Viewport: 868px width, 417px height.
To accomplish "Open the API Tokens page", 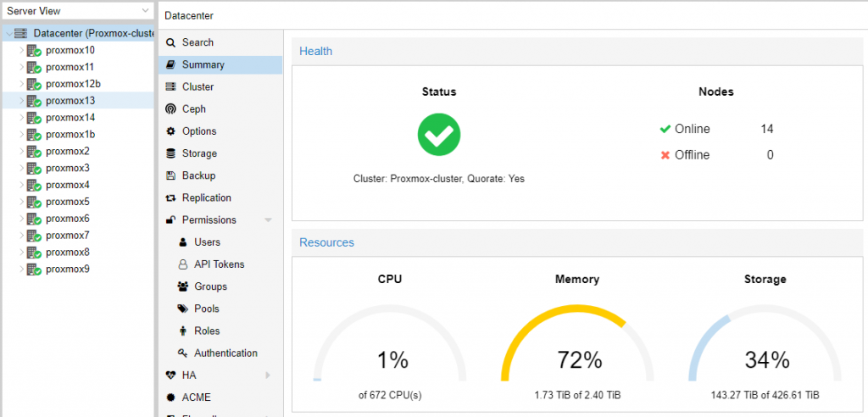I will [x=220, y=264].
